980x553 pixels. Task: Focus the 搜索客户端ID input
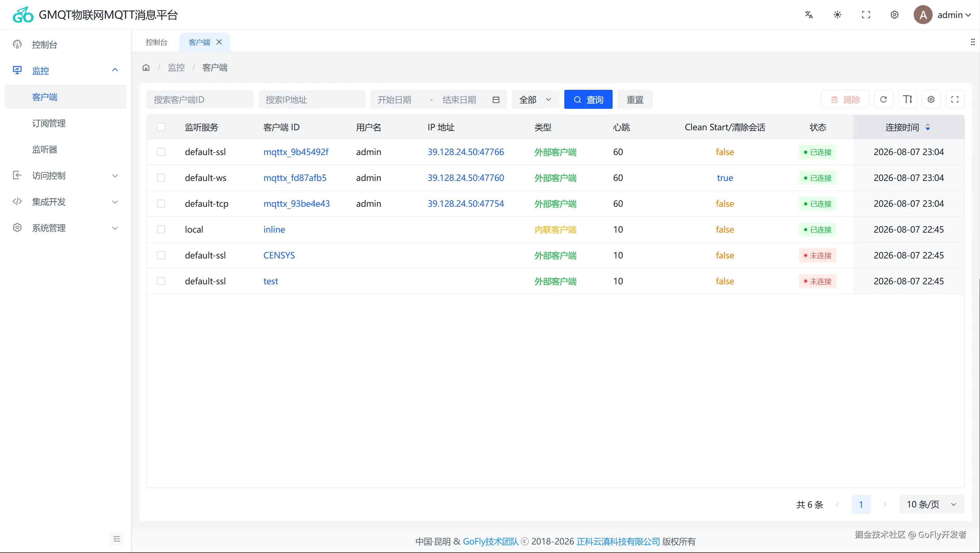pos(200,100)
